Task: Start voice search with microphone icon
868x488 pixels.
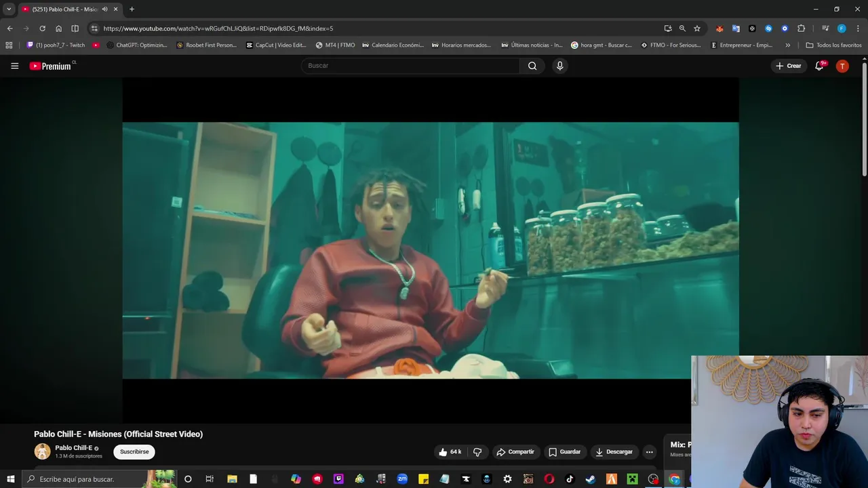Action: [559, 66]
